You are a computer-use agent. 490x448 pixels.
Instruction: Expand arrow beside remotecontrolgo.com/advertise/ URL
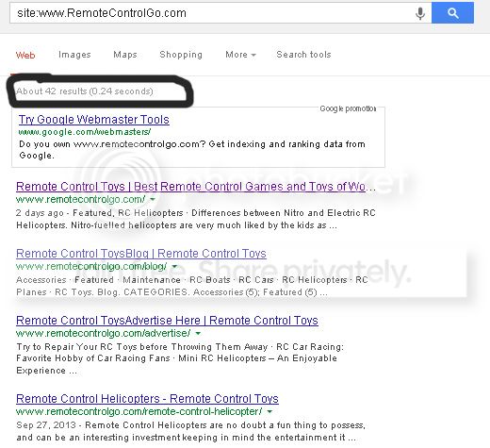click(x=198, y=333)
